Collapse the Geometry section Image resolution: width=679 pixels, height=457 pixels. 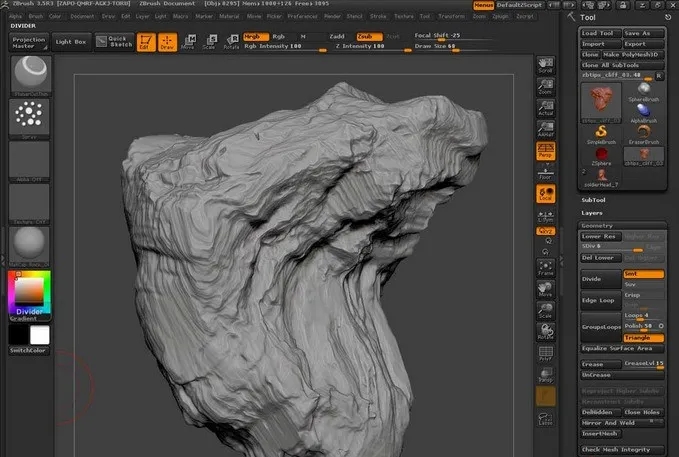coord(597,225)
